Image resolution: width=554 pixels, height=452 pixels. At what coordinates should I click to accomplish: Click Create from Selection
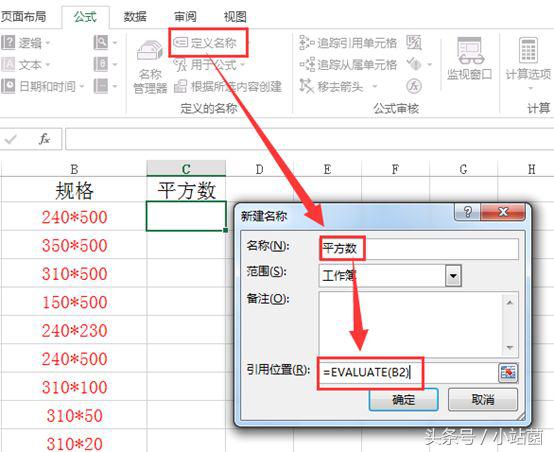[228, 86]
